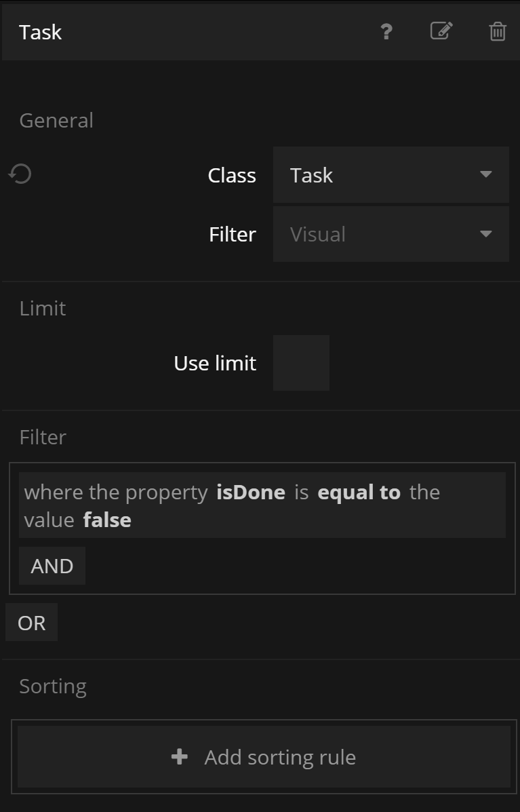520x812 pixels.
Task: Select the isDone property in filter rule
Action: click(251, 492)
